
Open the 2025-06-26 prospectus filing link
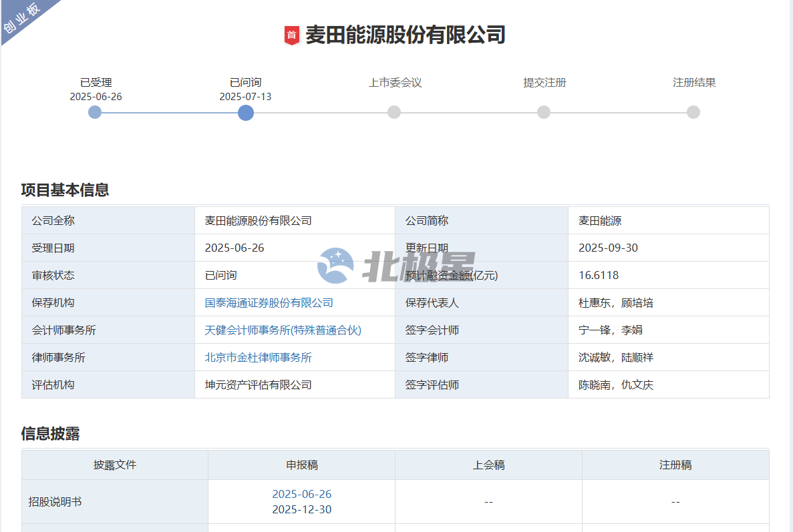coord(301,494)
